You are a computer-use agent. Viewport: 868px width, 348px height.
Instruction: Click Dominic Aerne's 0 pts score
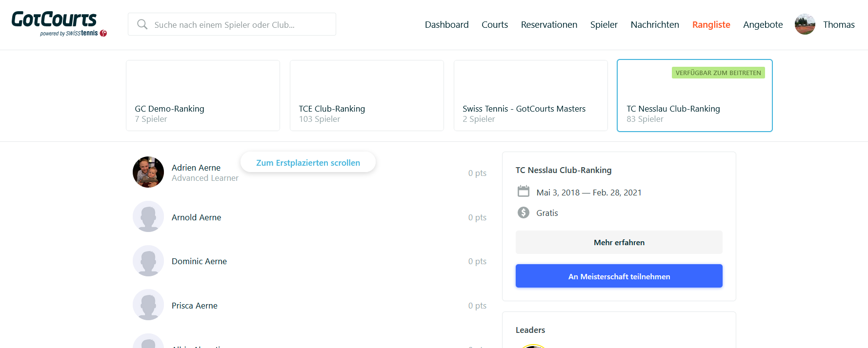click(x=477, y=261)
